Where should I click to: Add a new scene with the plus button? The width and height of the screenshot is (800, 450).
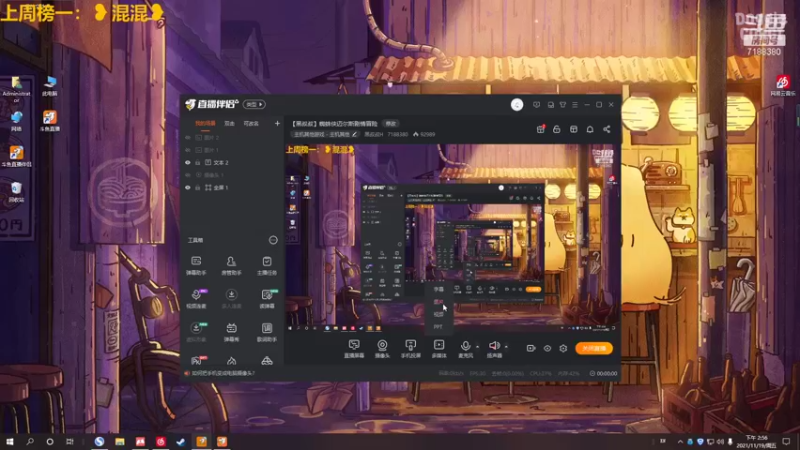point(277,123)
